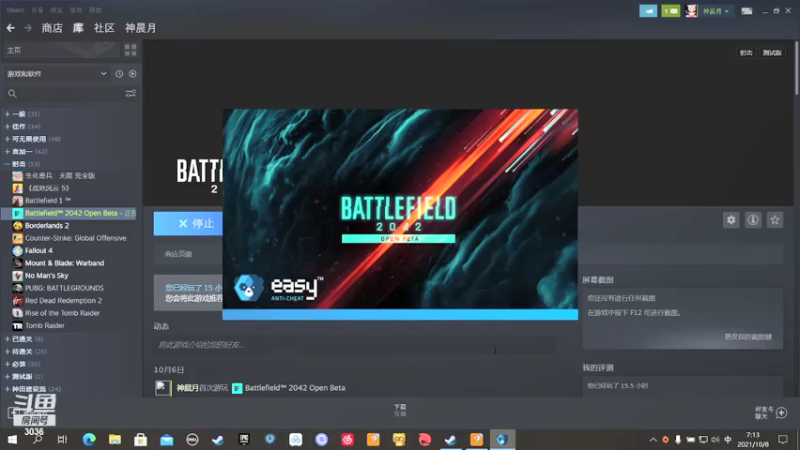This screenshot has width=800, height=450.
Task: Open NetEase Cloud Music from taskbar
Action: [x=347, y=439]
